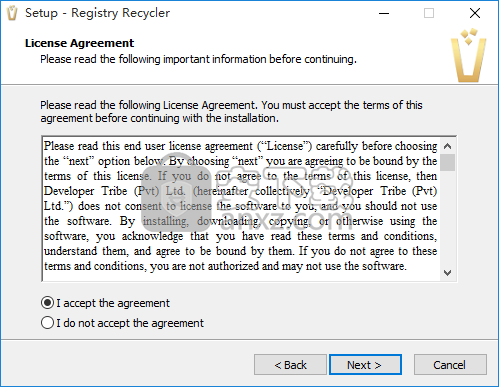499x387 pixels.
Task: Click the golden Registry Recycler logo in header
Action: pyautogui.click(x=468, y=56)
